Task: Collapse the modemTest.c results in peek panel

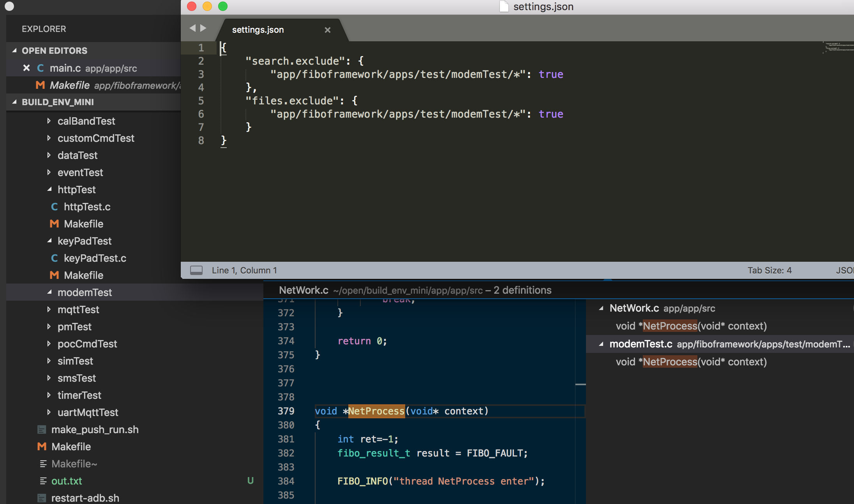Action: (601, 344)
